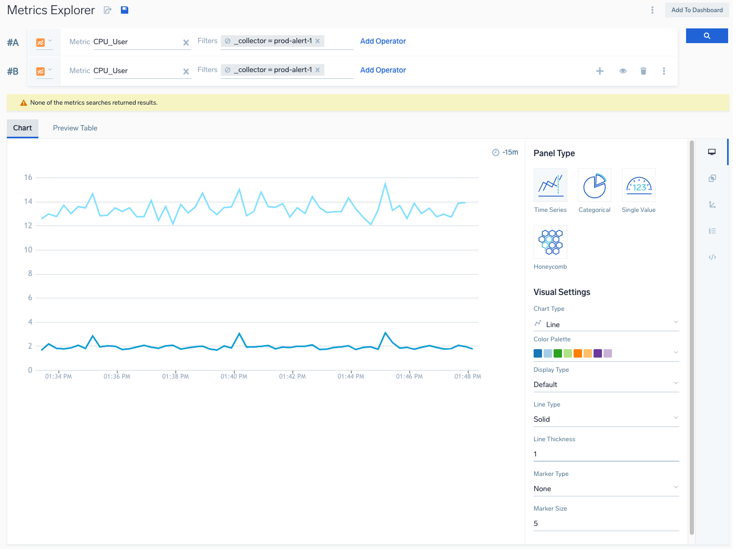Run query with the blue search button
Viewport: 756px width, 549px height.
coord(707,36)
